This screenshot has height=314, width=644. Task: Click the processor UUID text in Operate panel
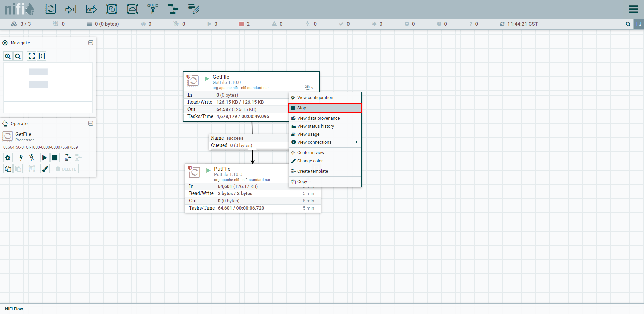pyautogui.click(x=41, y=147)
